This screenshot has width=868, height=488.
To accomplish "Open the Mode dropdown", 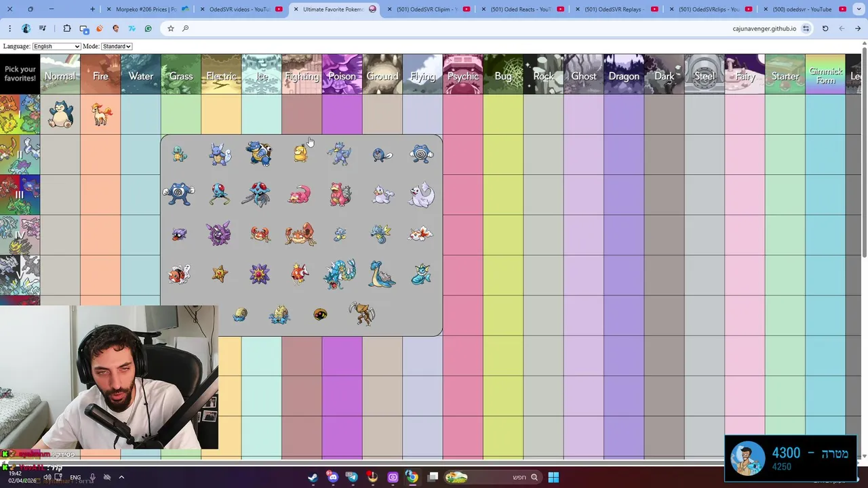I will point(117,46).
